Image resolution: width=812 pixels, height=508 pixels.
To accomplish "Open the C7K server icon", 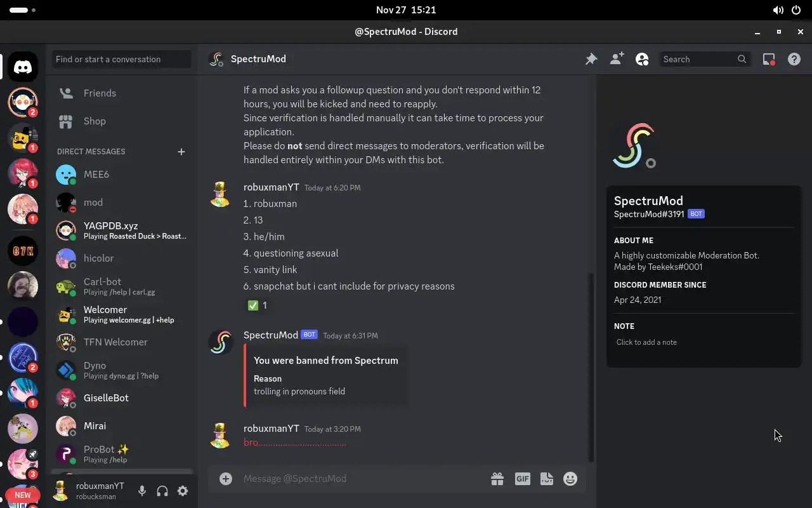I will click(x=23, y=252).
